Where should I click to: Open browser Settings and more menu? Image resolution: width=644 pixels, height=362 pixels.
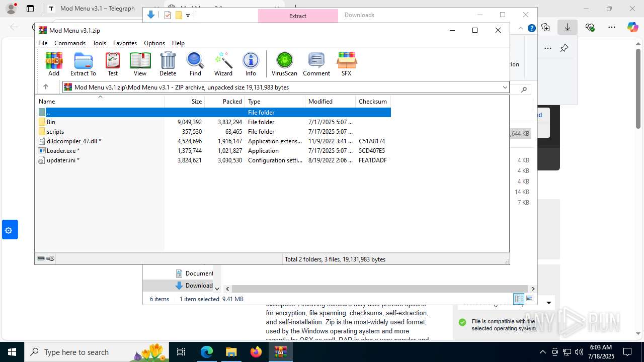tap(611, 28)
